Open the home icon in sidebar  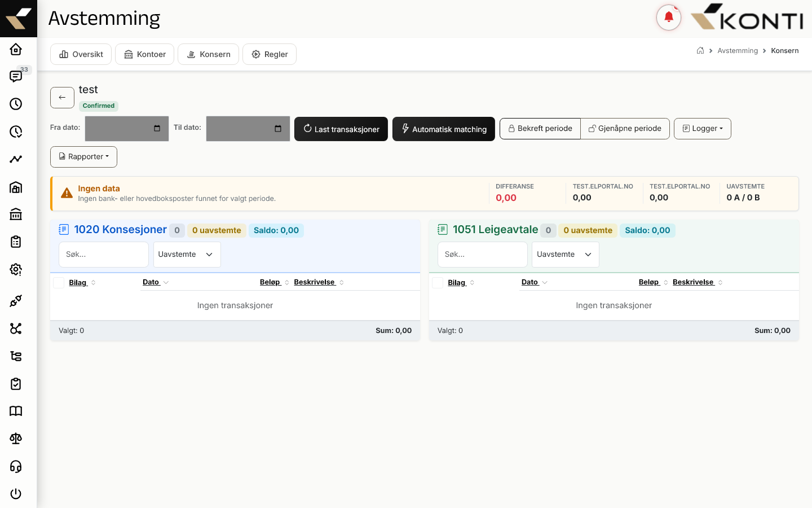click(x=16, y=49)
